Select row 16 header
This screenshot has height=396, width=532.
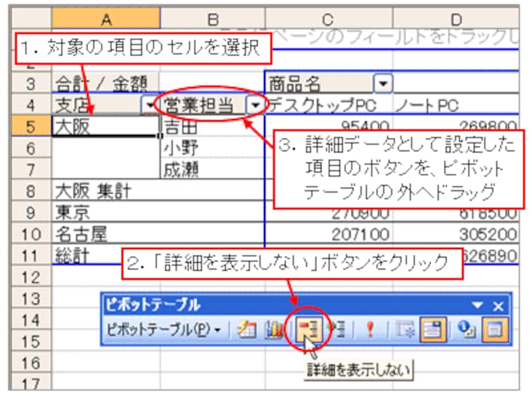tap(31, 363)
